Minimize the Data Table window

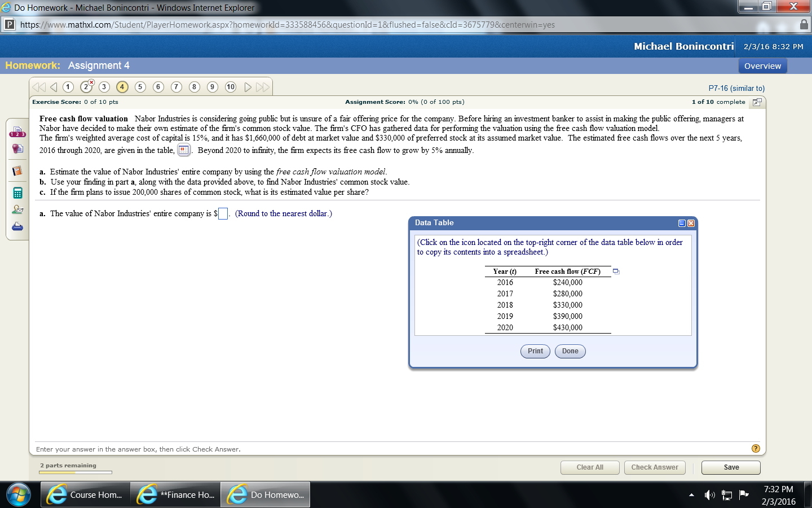click(682, 223)
